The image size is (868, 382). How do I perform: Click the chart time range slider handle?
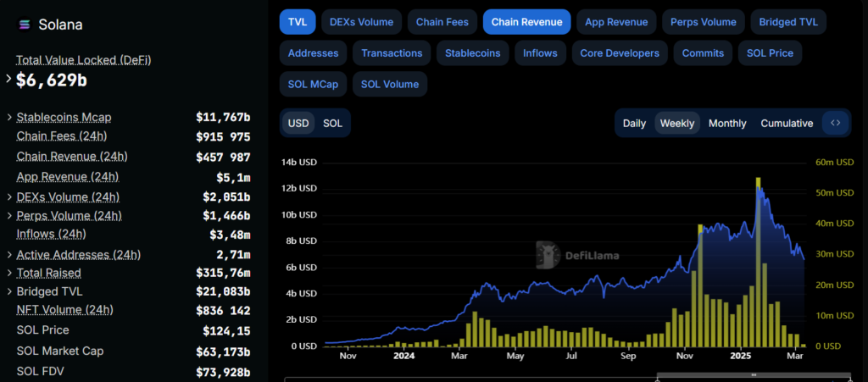[754, 374]
